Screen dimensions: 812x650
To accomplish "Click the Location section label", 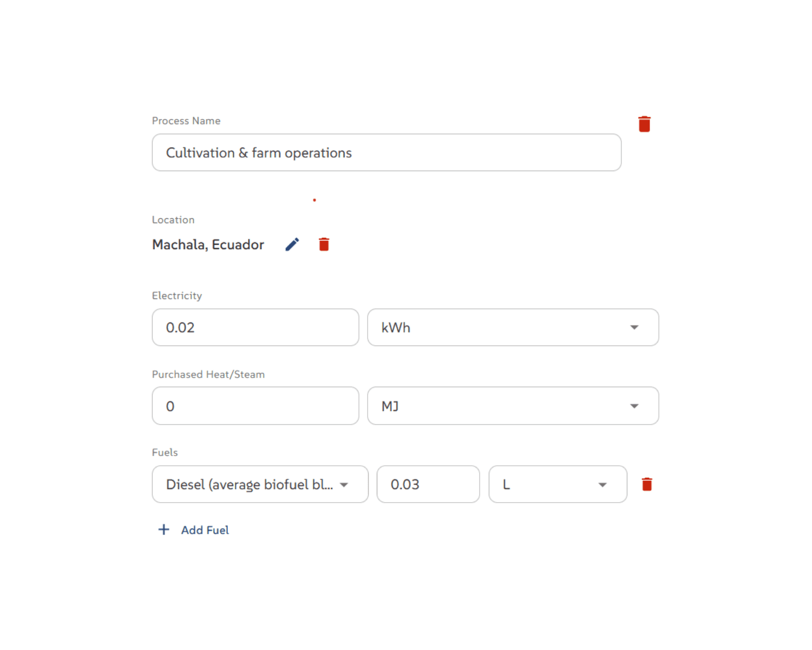I will click(173, 220).
